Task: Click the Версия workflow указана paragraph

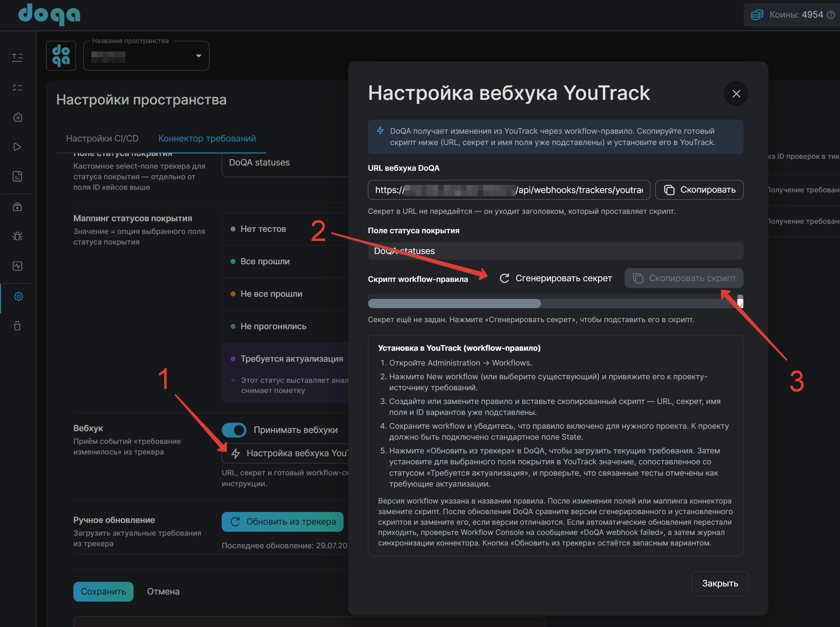Action: 555,522
